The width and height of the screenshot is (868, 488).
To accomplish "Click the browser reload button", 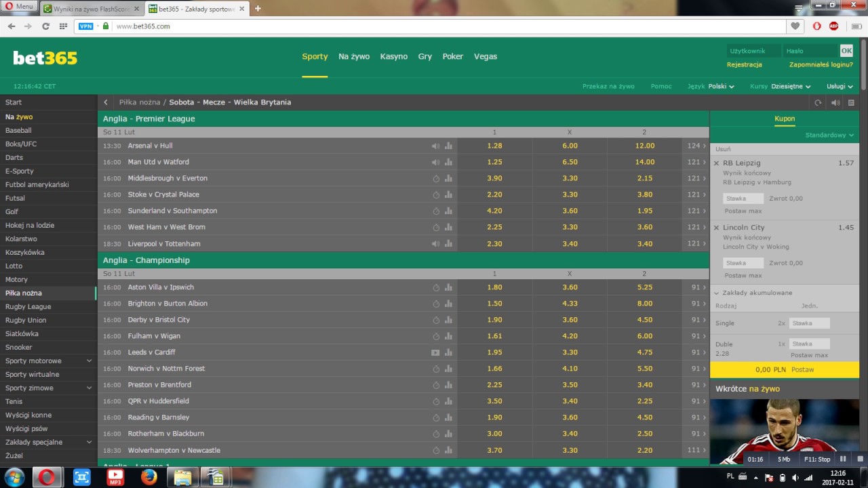I will coord(45,26).
